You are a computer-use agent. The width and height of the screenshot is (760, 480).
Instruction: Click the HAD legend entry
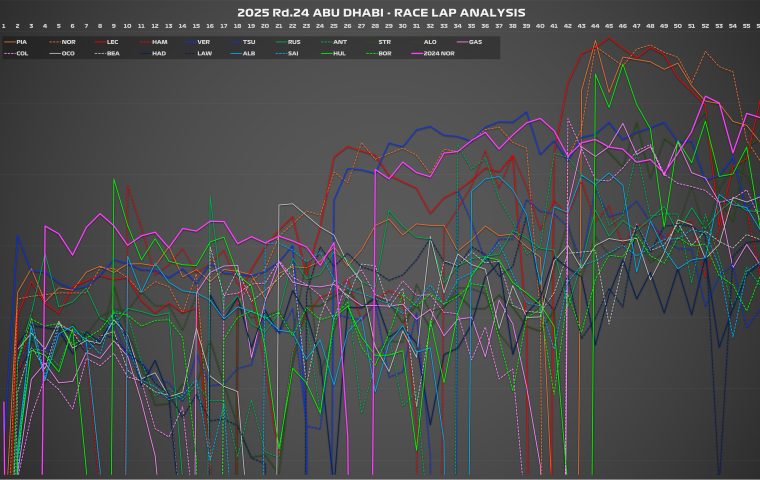click(x=159, y=53)
